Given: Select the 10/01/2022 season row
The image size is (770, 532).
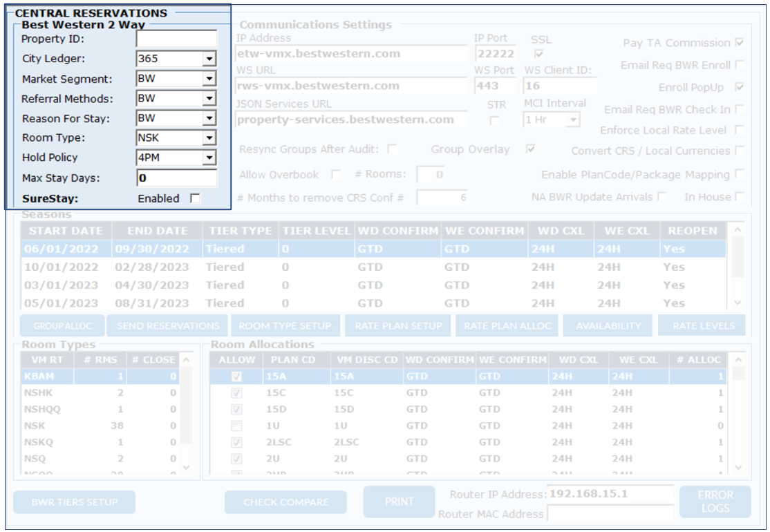Looking at the screenshot, I should pos(61,267).
